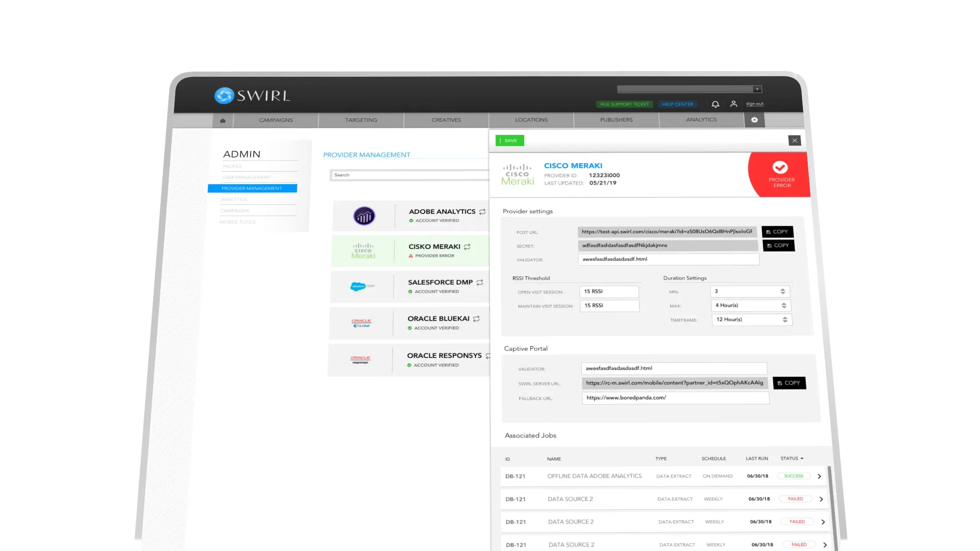Open the Locations tab
This screenshot has width=980, height=551.
tap(531, 120)
